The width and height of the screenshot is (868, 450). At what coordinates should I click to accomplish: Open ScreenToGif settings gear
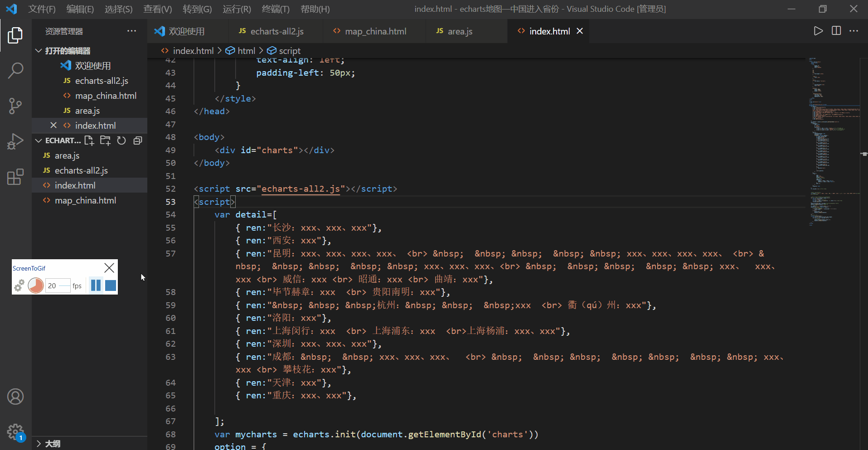[x=19, y=285]
